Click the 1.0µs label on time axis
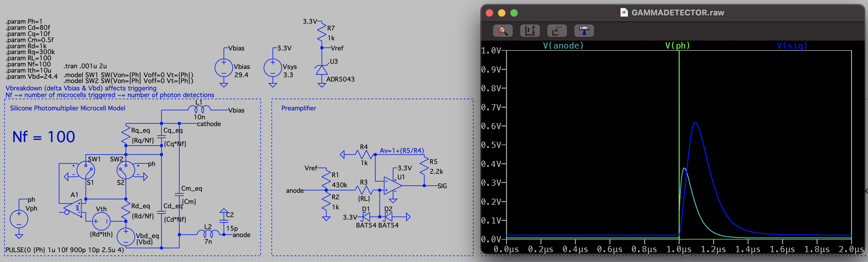The height and width of the screenshot is (262, 868). (679, 249)
